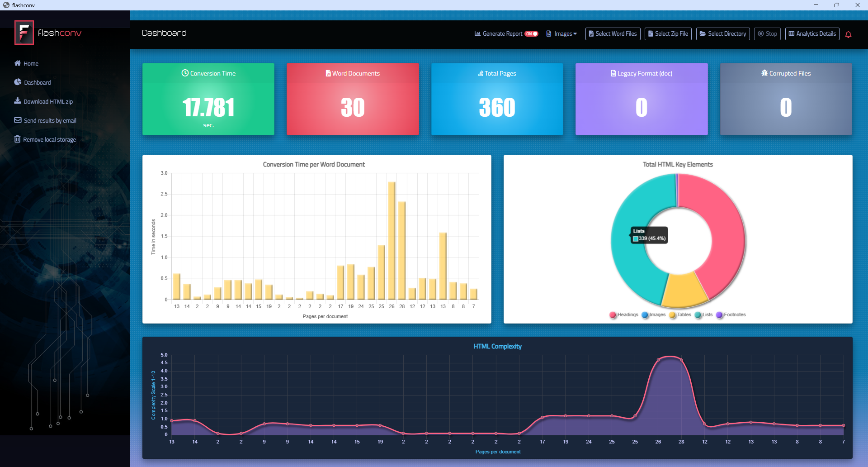Image resolution: width=868 pixels, height=467 pixels.
Task: Click the Remove local storage trash icon
Action: coord(18,139)
